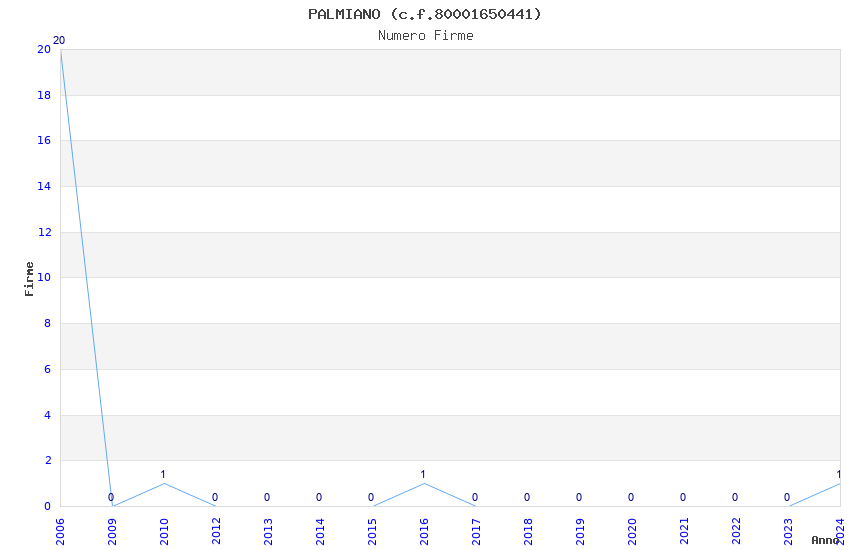The image size is (850, 550).
Task: Click the data value 0 for year 2018
Action: click(x=527, y=497)
